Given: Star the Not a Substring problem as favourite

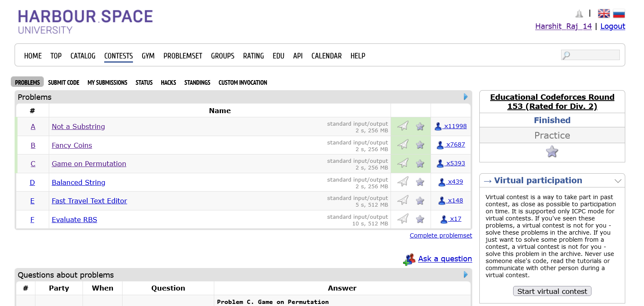Looking at the screenshot, I should (x=420, y=126).
